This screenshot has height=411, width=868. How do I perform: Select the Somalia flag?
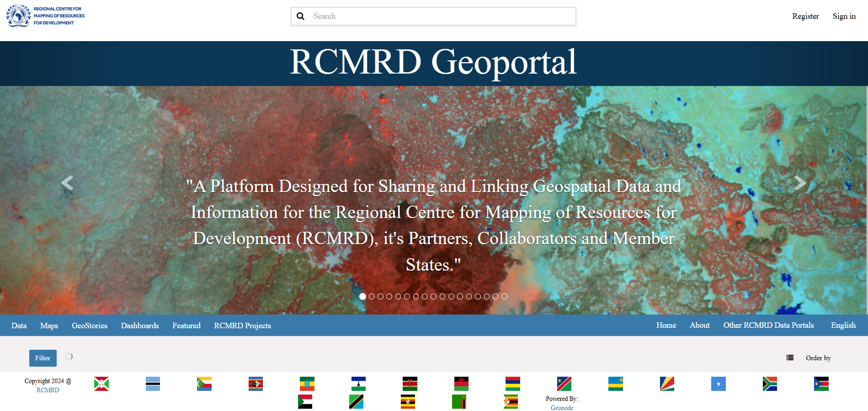718,384
